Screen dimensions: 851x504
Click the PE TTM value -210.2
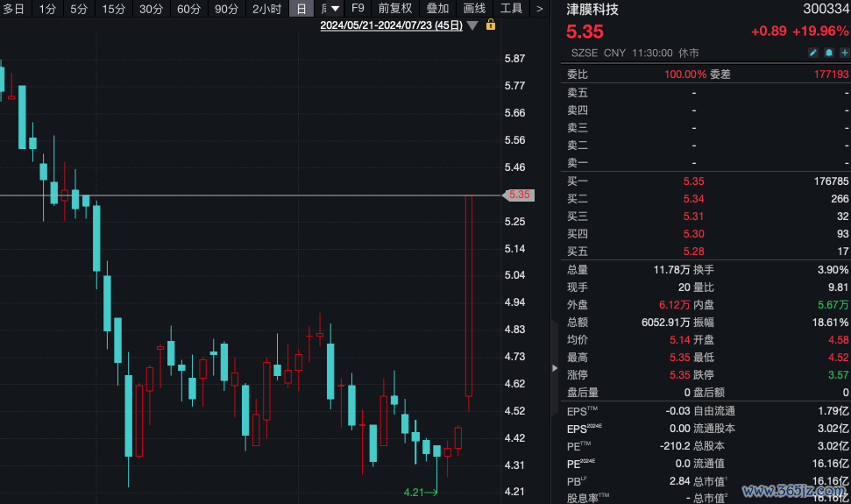[x=675, y=446]
